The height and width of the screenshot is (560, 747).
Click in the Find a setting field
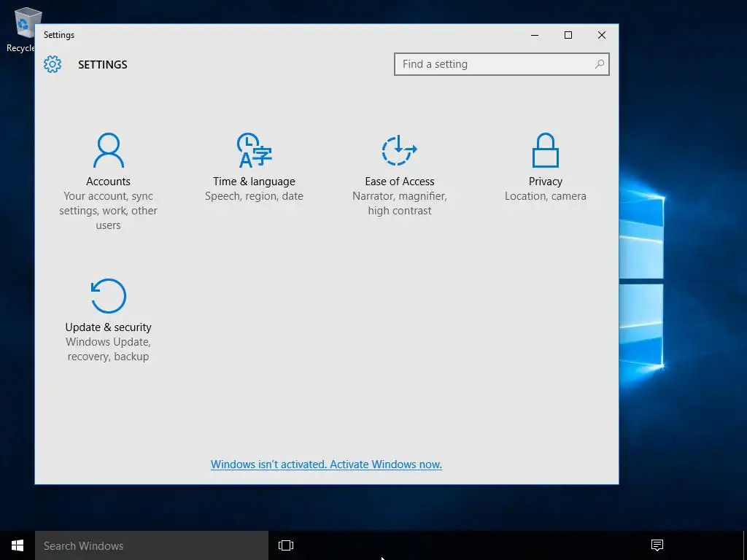click(x=502, y=64)
